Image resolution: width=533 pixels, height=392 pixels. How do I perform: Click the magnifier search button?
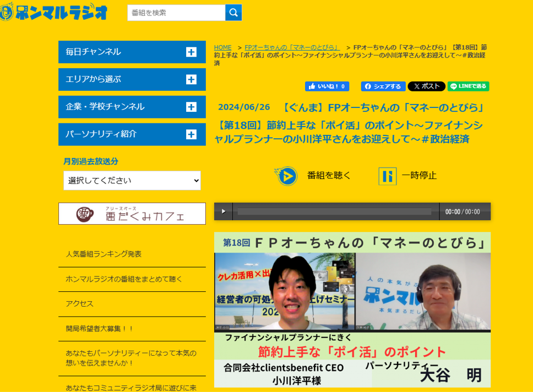(x=233, y=13)
